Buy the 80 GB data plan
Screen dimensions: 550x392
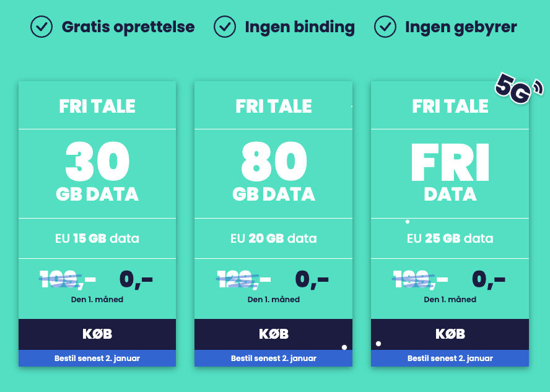274,334
